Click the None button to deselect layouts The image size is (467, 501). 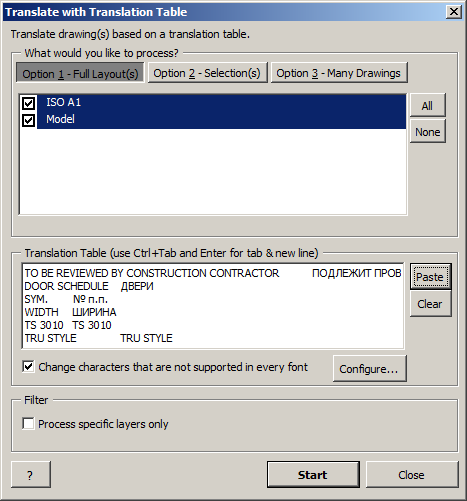[427, 132]
